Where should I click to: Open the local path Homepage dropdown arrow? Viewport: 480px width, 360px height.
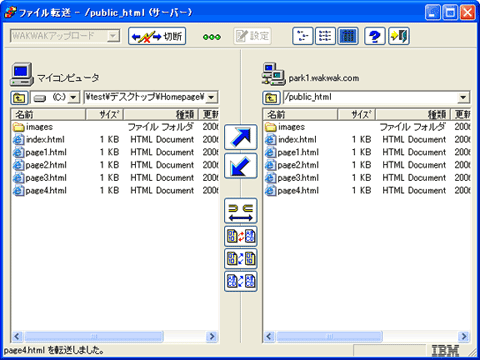point(211,97)
